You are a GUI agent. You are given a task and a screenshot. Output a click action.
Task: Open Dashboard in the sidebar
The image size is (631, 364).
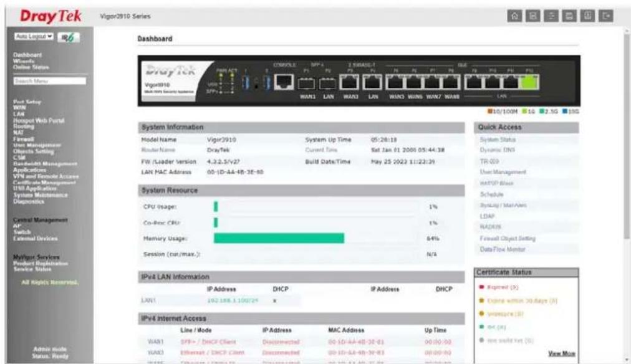coord(27,55)
